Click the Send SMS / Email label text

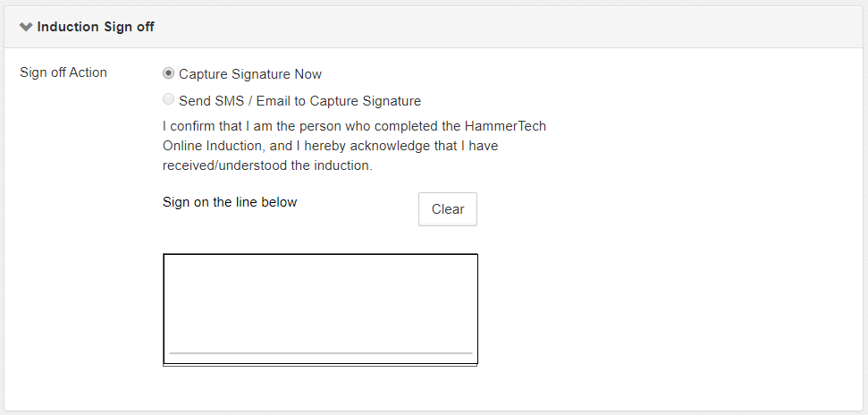pos(299,101)
